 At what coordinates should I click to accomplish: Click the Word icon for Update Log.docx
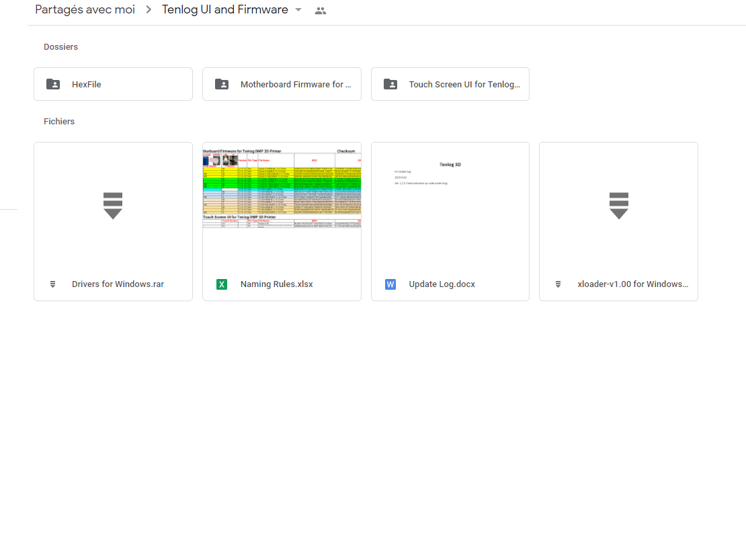[x=390, y=284]
